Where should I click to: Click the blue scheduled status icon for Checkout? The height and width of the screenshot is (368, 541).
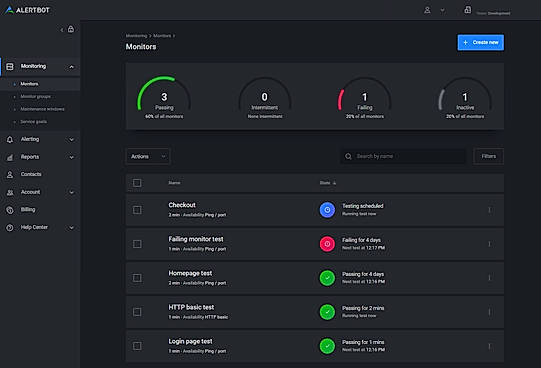327,210
